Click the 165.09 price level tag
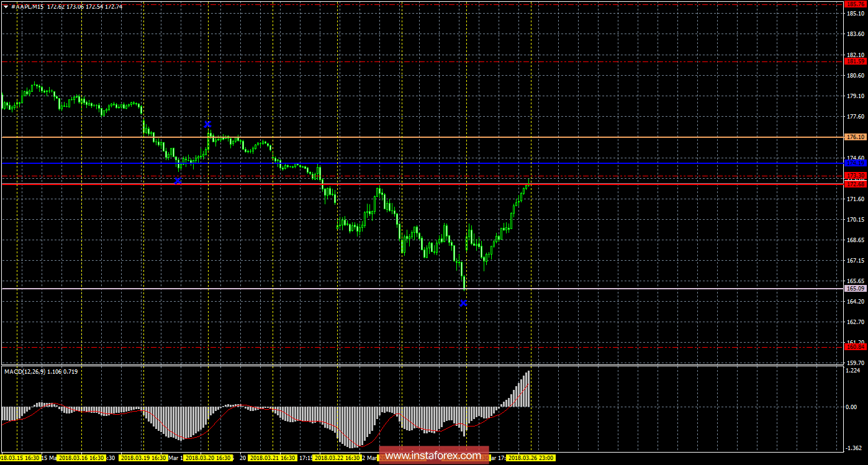This screenshot has height=465, width=868. 856,289
